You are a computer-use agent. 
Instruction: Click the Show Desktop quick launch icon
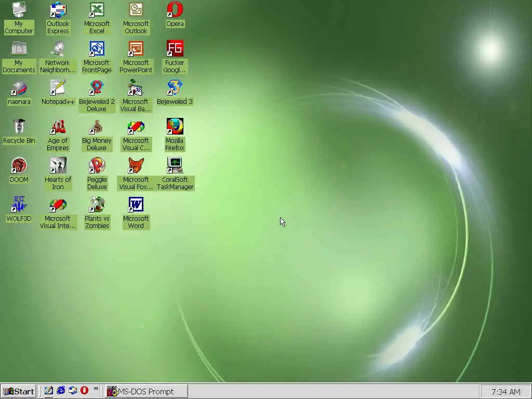(49, 391)
